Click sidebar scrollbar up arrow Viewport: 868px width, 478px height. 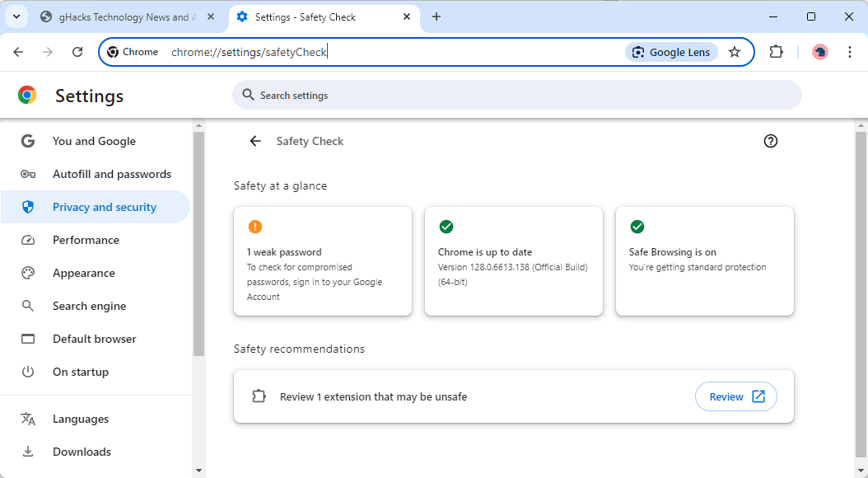point(198,126)
